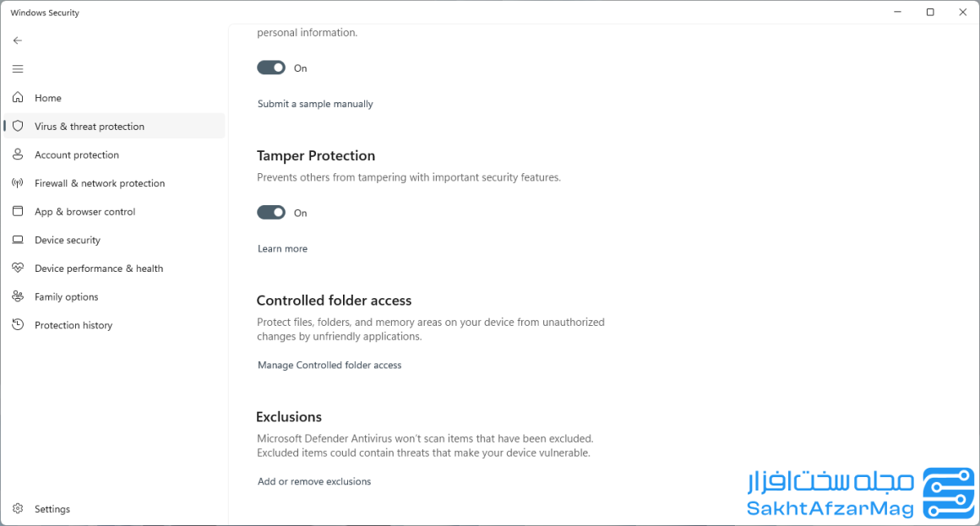Go back with the arrow button
The image size is (980, 526).
click(18, 41)
